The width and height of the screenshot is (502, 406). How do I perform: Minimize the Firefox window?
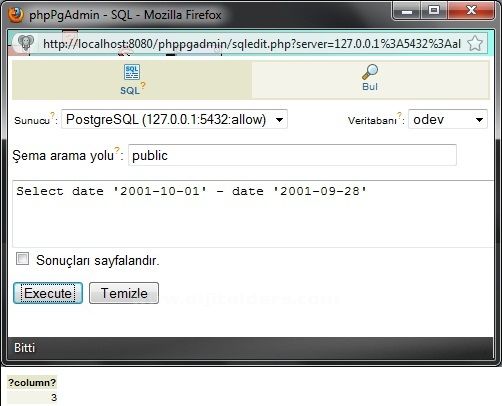(406, 11)
